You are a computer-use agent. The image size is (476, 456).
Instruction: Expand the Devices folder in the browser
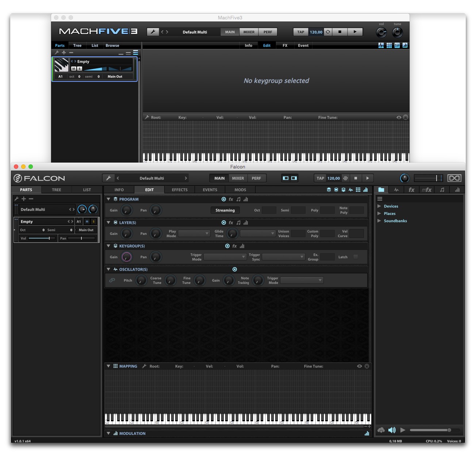[x=379, y=206]
